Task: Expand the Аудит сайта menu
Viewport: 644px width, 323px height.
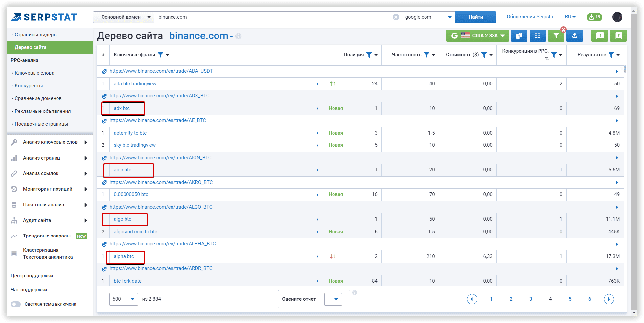Action: pos(86,220)
